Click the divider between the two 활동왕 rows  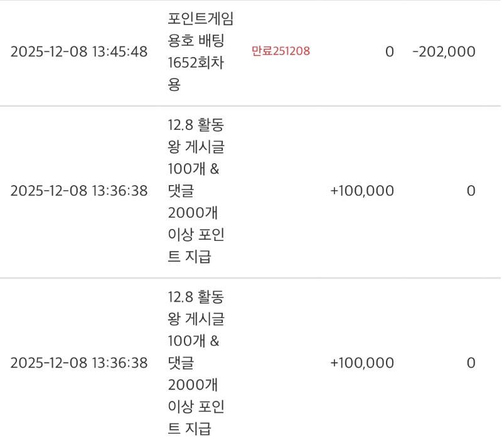pos(251,278)
